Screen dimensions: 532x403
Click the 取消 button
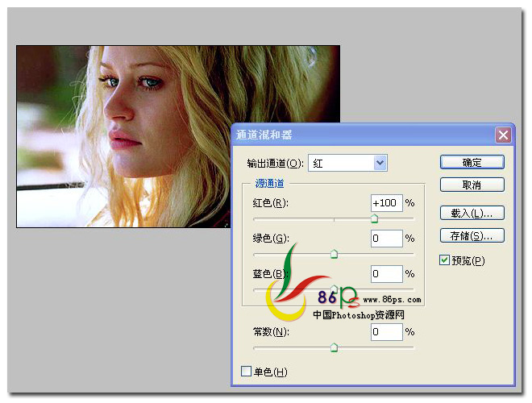pos(472,185)
